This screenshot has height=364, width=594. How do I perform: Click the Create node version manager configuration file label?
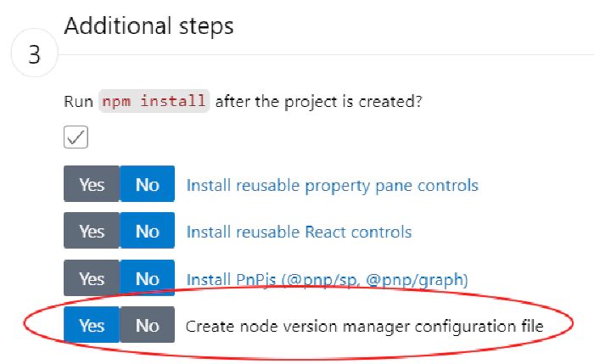364,326
